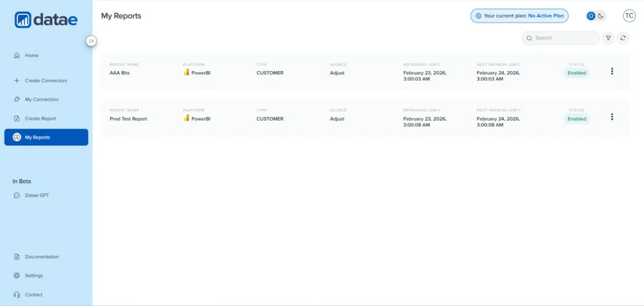Open Contact page from sidebar
This screenshot has height=306, width=644.
(33, 294)
